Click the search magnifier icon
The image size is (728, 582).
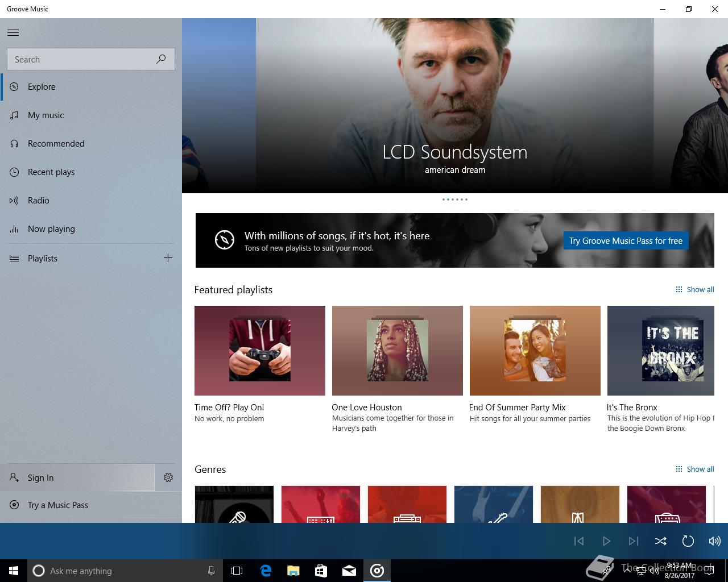click(161, 59)
